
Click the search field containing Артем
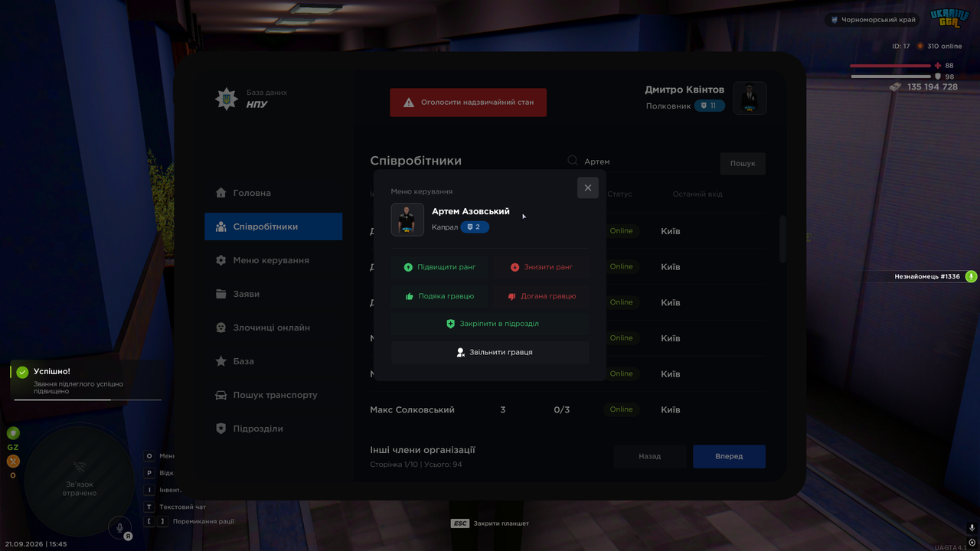[637, 161]
